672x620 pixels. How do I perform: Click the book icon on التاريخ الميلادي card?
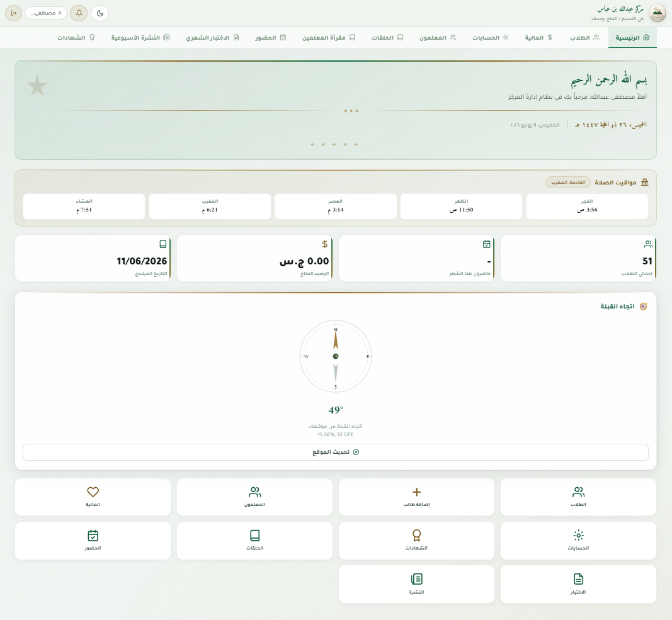(163, 244)
